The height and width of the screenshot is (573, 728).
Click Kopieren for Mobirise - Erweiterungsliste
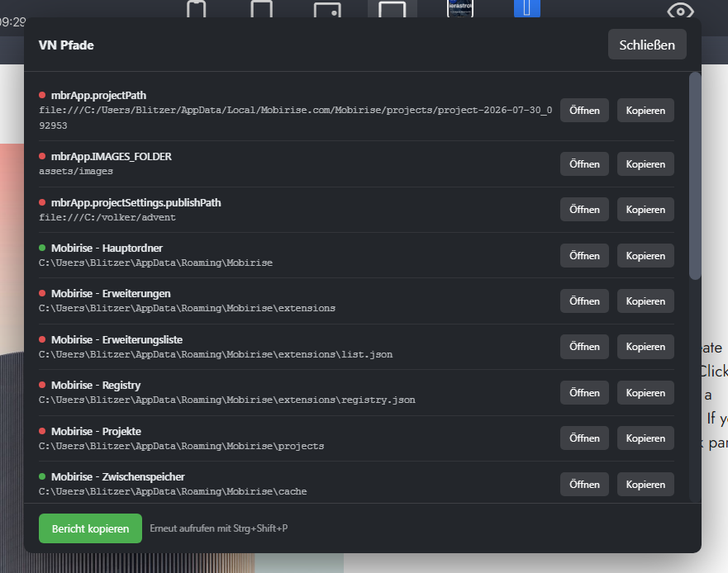645,347
